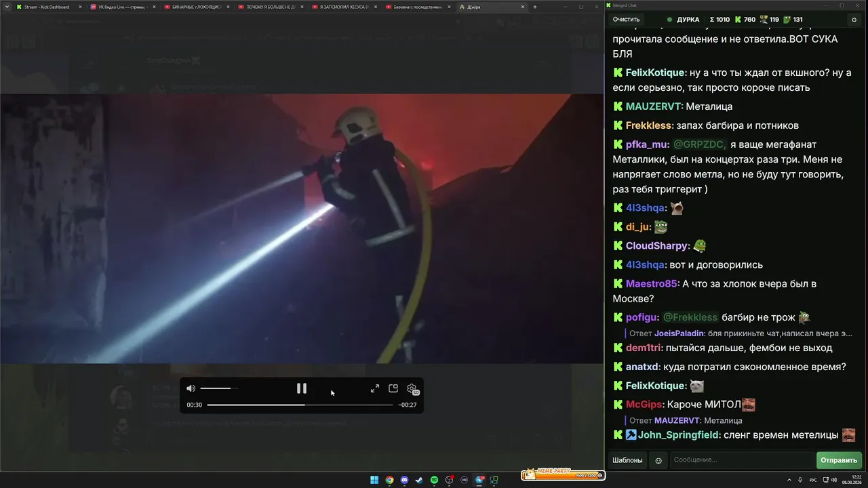The image size is (868, 488).
Task: Close the Stream - Kick Dashboard tab
Action: pyautogui.click(x=80, y=7)
